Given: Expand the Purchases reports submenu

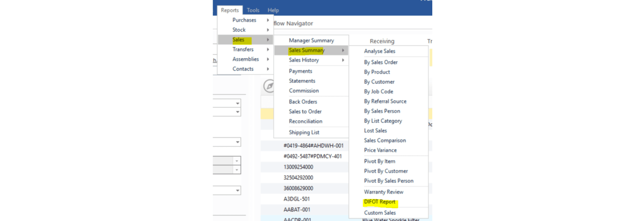Looking at the screenshot, I should (x=245, y=20).
